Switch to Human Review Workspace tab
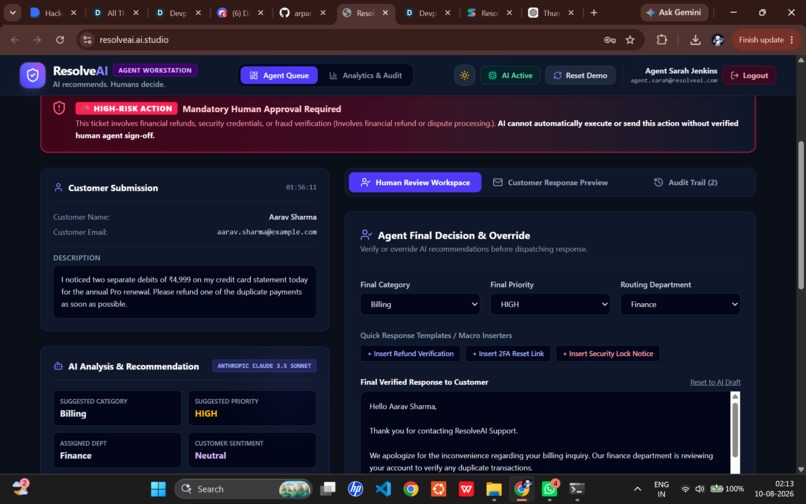This screenshot has height=504, width=806. pyautogui.click(x=415, y=183)
